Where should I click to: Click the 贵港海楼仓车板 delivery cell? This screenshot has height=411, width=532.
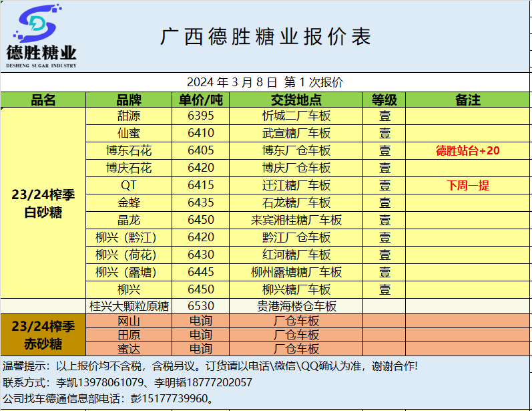(x=296, y=307)
